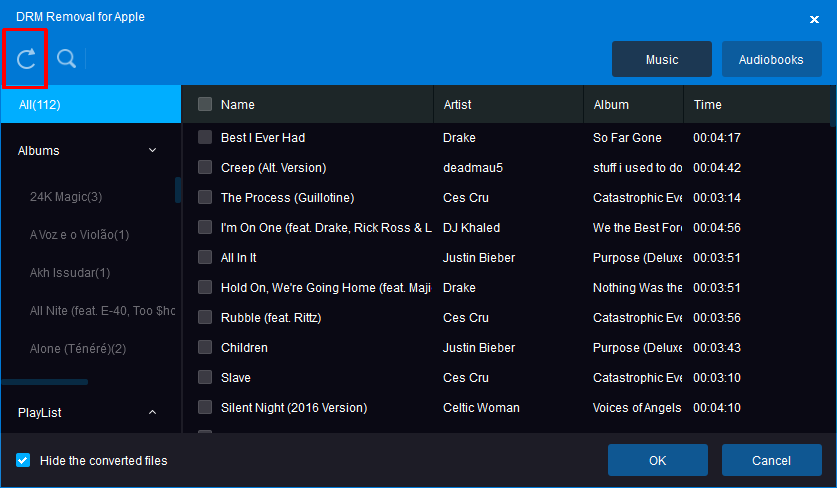Select the Alone (Ténéré)(2) album
Viewport: 837px width, 488px height.
click(x=78, y=349)
